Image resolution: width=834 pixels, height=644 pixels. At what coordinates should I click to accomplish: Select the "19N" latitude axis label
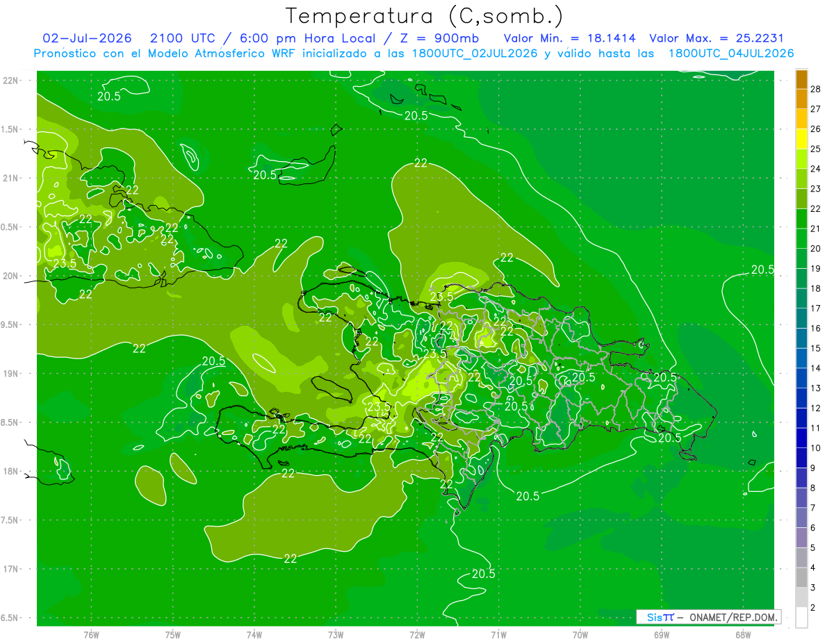tap(10, 374)
